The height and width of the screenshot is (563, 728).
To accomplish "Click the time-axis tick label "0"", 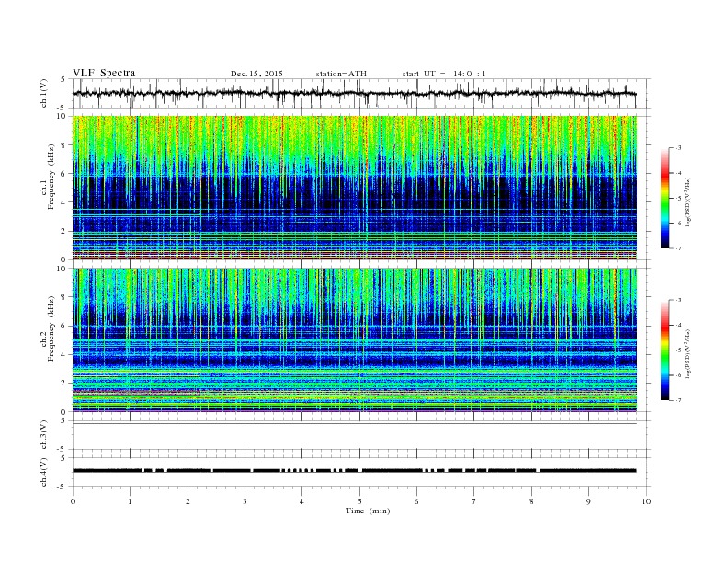I will 73,501.
